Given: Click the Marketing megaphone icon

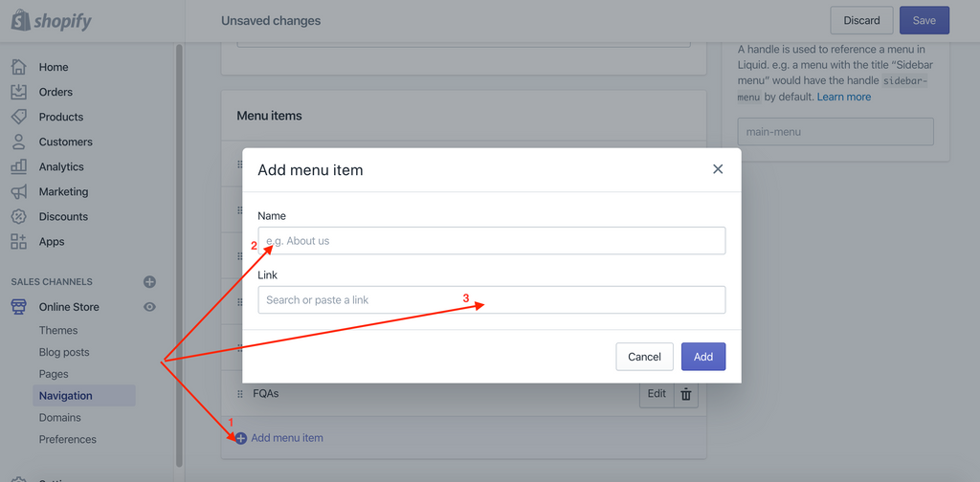Looking at the screenshot, I should (x=19, y=191).
